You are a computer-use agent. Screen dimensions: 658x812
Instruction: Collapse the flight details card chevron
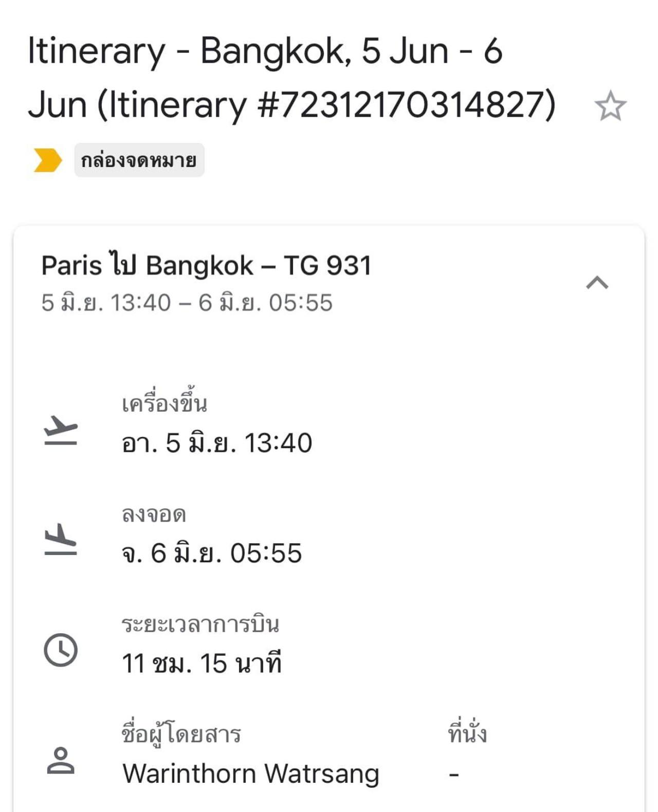pos(597,283)
